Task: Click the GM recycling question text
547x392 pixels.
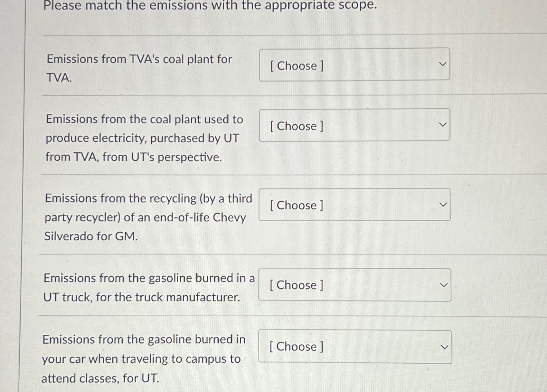Action: point(145,217)
